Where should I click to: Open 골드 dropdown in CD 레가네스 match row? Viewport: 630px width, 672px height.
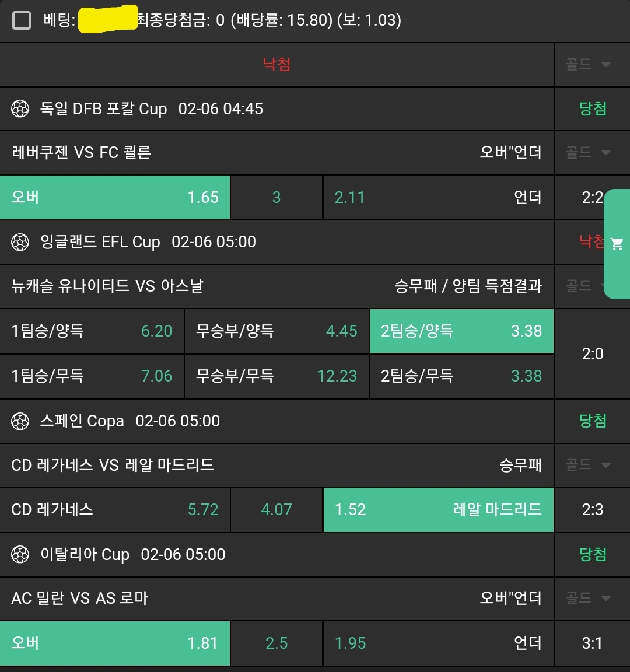tap(587, 465)
